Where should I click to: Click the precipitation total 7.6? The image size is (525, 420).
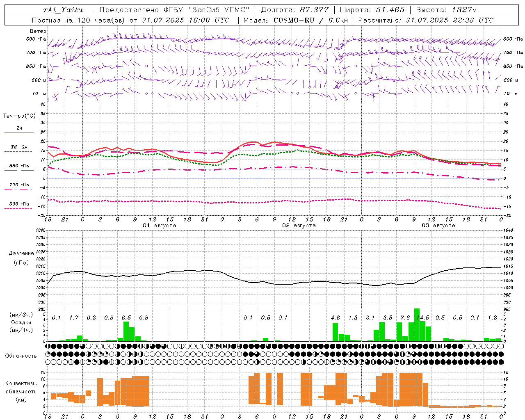405,318
